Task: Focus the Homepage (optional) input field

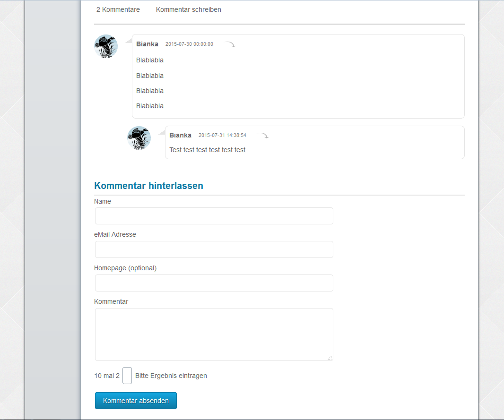Action: 214,283
